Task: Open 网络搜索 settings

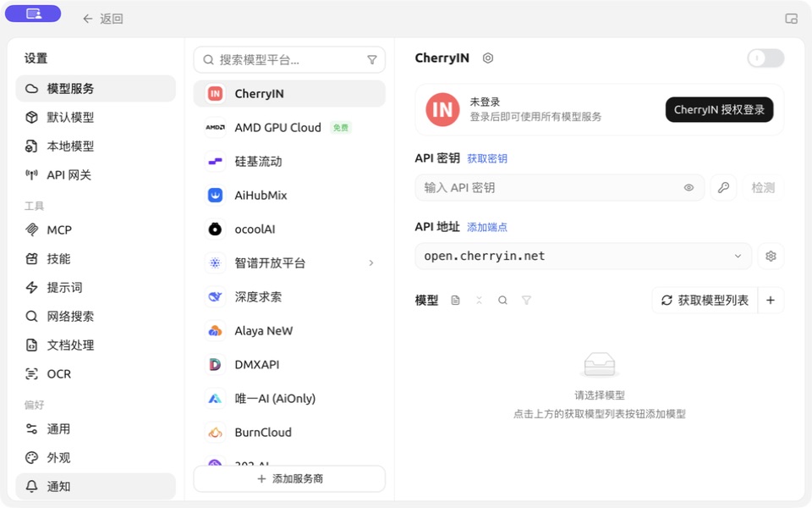Action: click(x=96, y=316)
